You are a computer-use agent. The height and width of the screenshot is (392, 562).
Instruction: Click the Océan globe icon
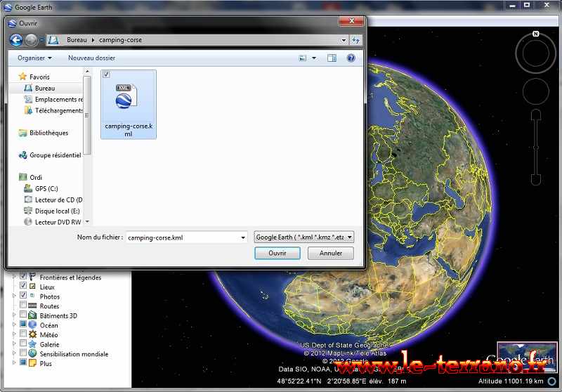coord(32,325)
